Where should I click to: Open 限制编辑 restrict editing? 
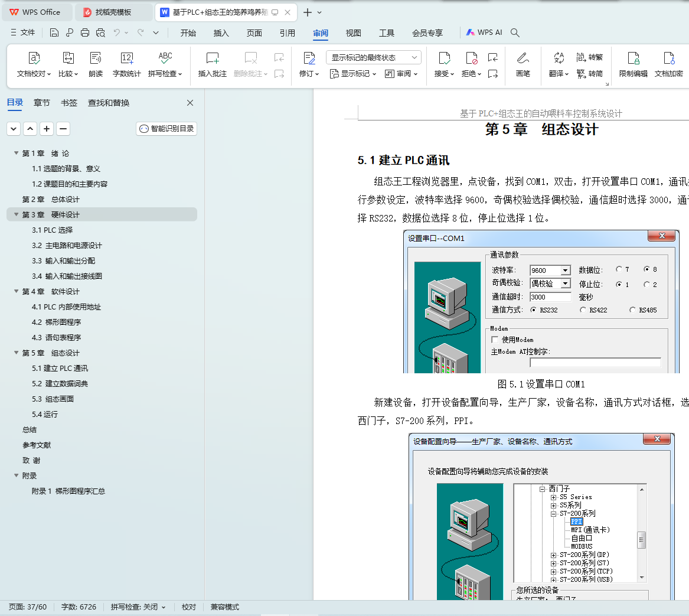[633, 64]
